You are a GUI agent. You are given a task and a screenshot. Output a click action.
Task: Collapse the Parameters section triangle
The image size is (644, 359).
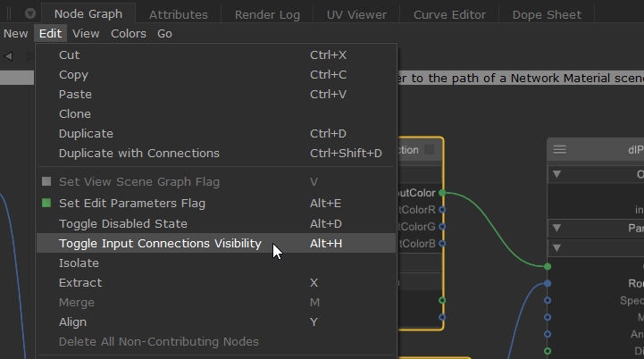click(x=556, y=228)
